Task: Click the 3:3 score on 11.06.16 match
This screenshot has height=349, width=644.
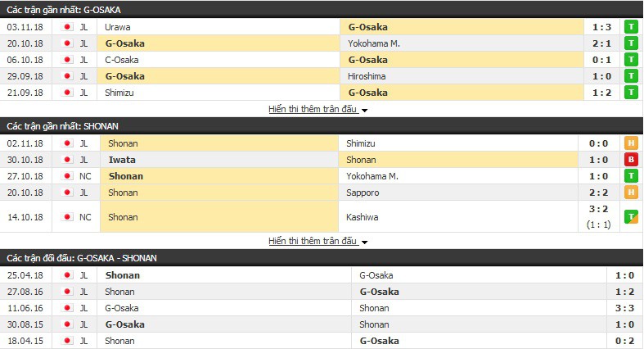Action: click(x=624, y=308)
